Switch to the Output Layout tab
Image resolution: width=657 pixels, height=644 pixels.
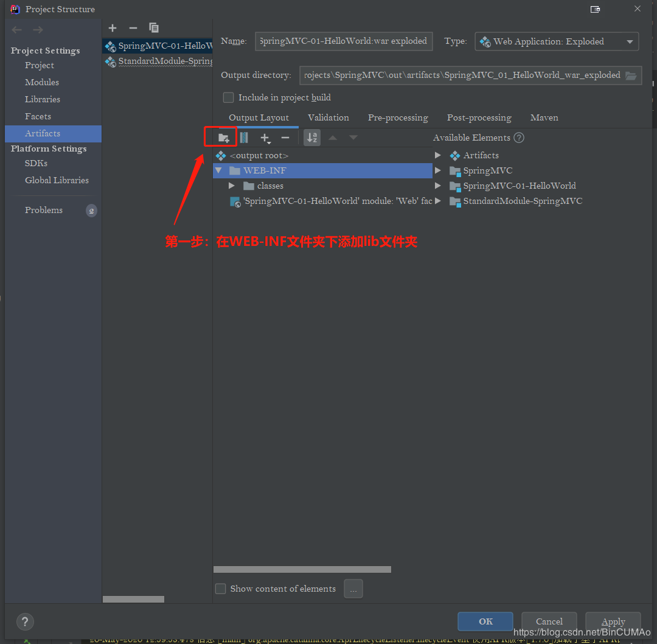coord(259,118)
